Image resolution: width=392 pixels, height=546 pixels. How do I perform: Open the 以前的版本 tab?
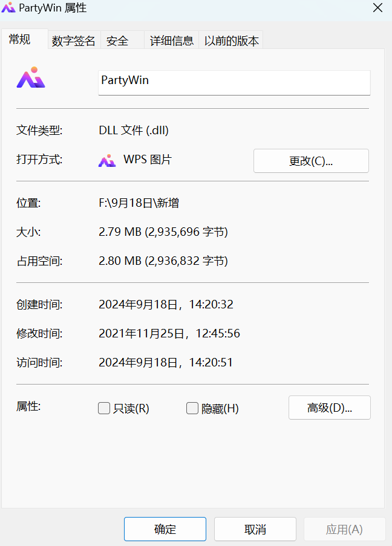pyautogui.click(x=231, y=40)
